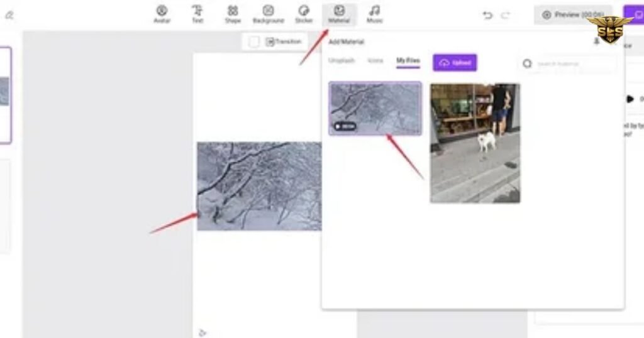Screen dimensions: 644x338
Task: Click the white color swatch beside Transition
Action: 254,42
